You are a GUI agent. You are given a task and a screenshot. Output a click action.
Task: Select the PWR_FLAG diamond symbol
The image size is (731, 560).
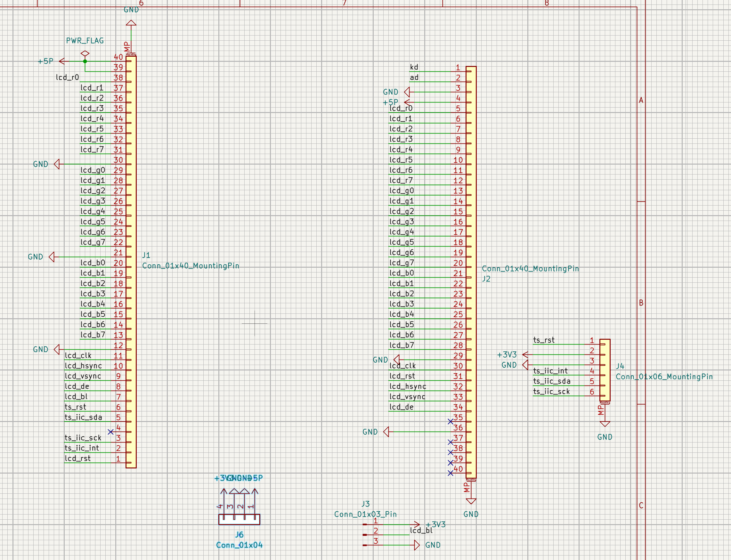pos(85,53)
